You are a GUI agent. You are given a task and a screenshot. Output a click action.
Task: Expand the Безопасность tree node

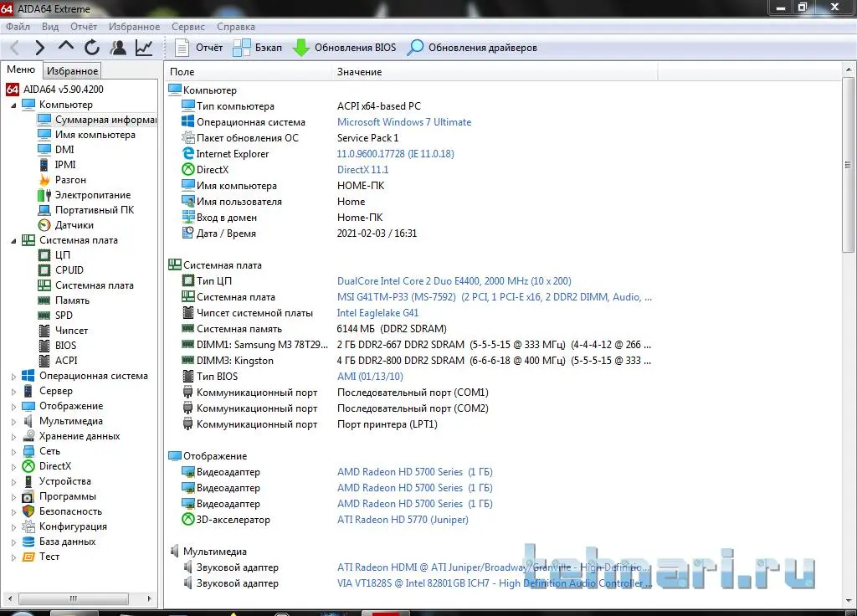pos(13,511)
